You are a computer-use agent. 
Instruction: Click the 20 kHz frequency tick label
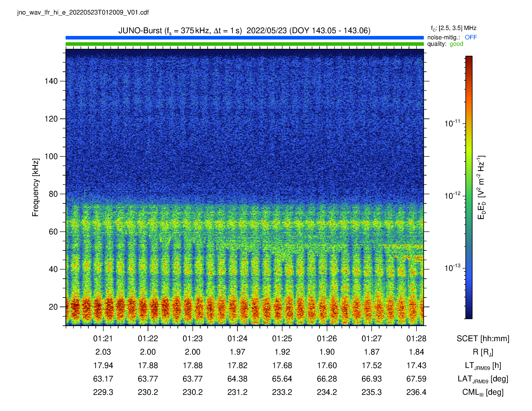(x=53, y=307)
